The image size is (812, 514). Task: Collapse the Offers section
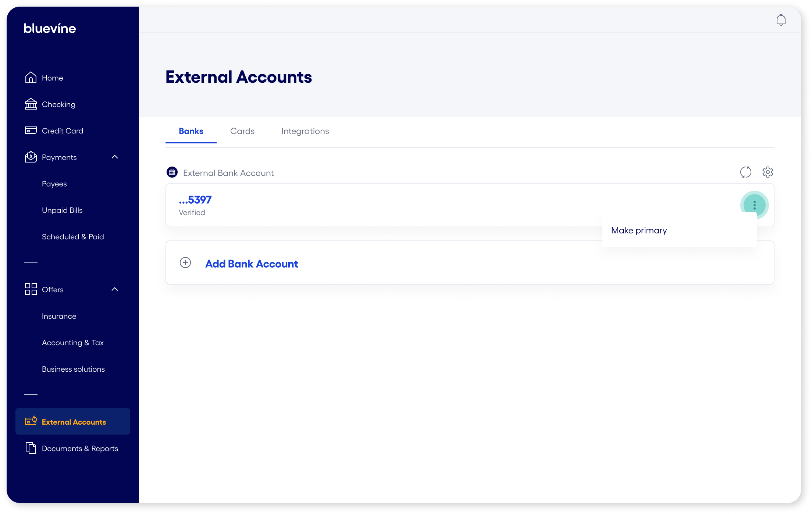tap(115, 289)
